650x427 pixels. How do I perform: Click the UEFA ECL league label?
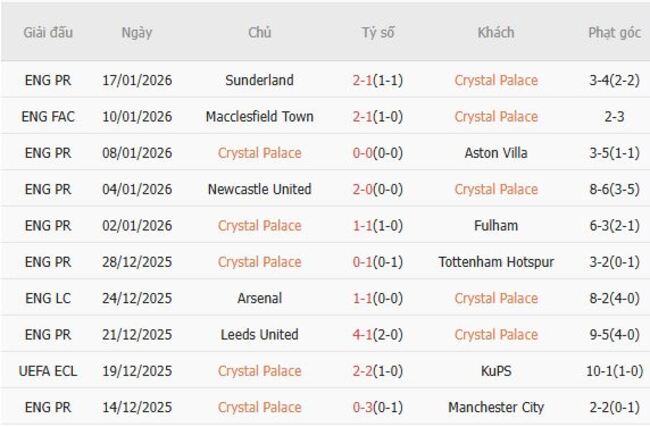tap(49, 371)
